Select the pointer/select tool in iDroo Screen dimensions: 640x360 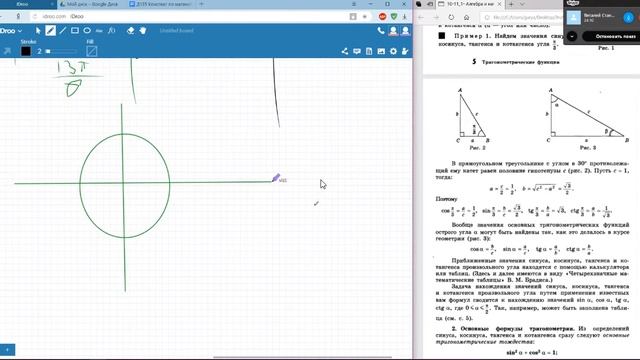(x=38, y=31)
